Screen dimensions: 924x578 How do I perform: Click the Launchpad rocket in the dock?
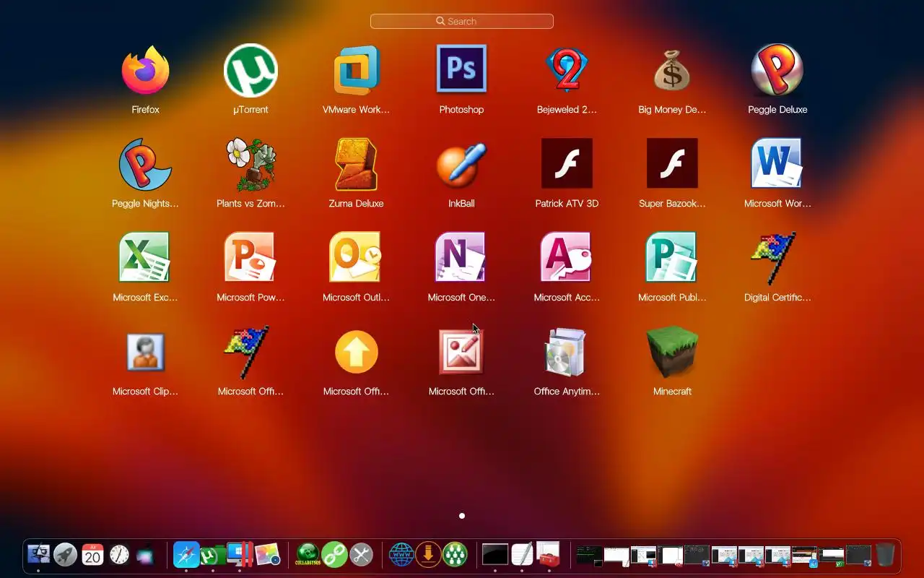coord(66,555)
